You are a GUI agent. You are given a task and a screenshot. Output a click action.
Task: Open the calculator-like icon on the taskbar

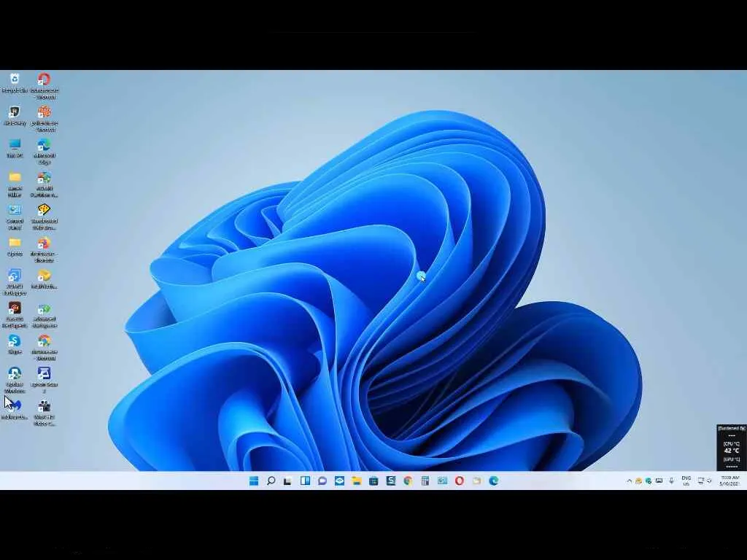pyautogui.click(x=425, y=481)
